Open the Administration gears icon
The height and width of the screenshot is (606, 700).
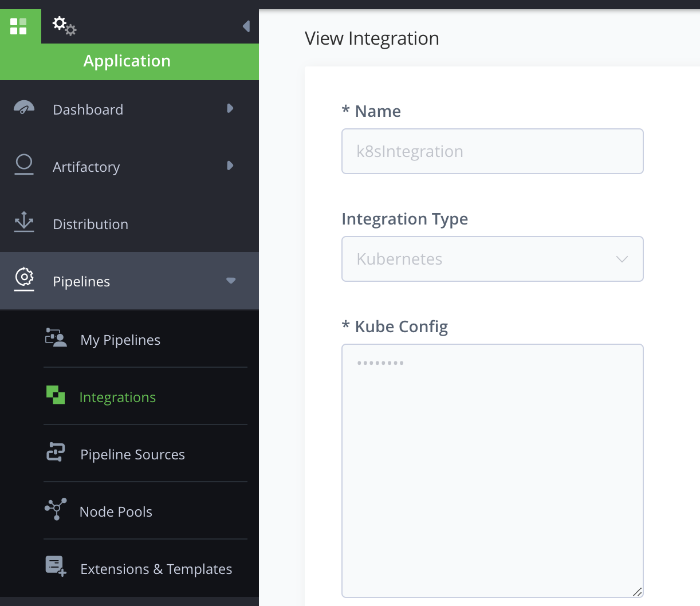click(x=64, y=26)
